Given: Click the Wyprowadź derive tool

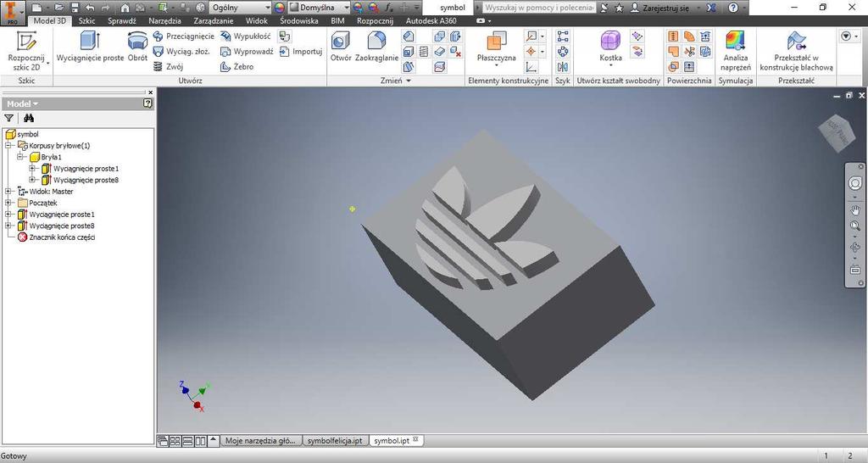Looking at the screenshot, I should pos(247,52).
